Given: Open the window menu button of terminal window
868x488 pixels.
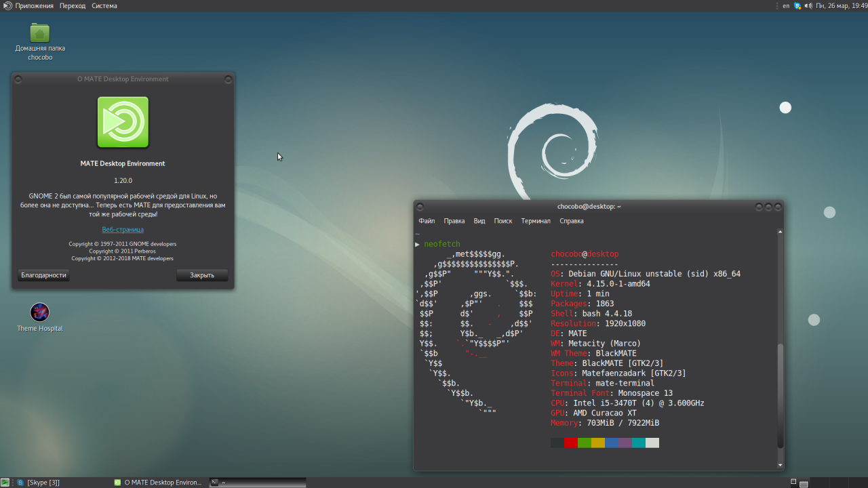Looking at the screenshot, I should click(420, 207).
